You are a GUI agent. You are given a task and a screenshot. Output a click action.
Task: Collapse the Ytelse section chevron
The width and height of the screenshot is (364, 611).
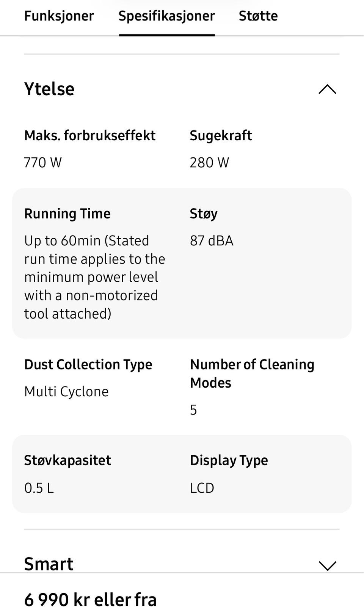pyautogui.click(x=327, y=90)
